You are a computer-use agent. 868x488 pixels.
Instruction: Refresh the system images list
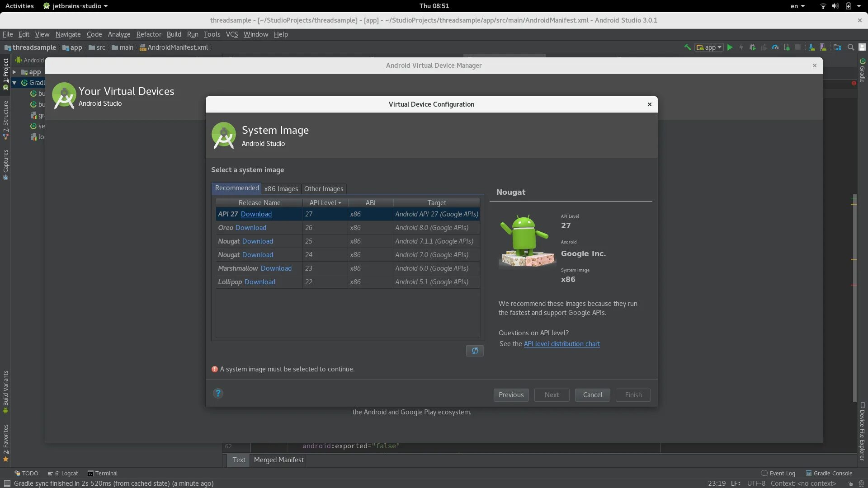tap(475, 351)
